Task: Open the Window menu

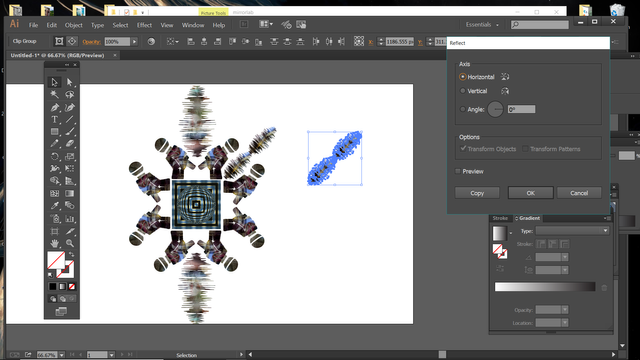Action: [193, 25]
